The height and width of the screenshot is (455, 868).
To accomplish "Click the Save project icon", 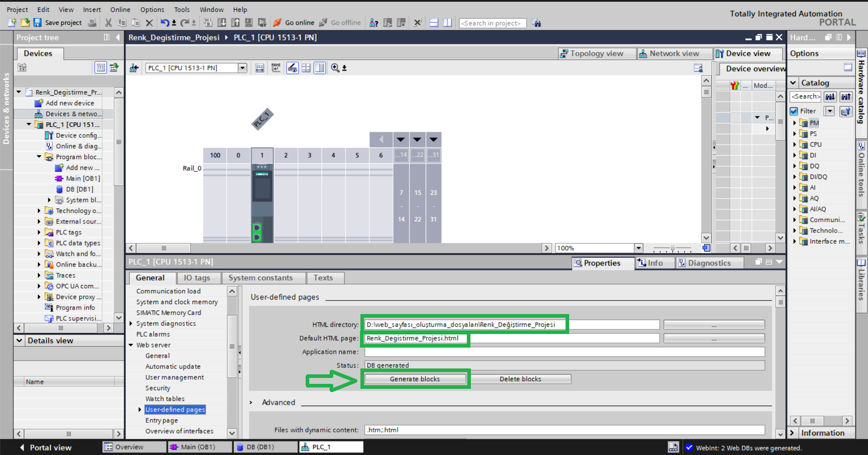I will 38,23.
